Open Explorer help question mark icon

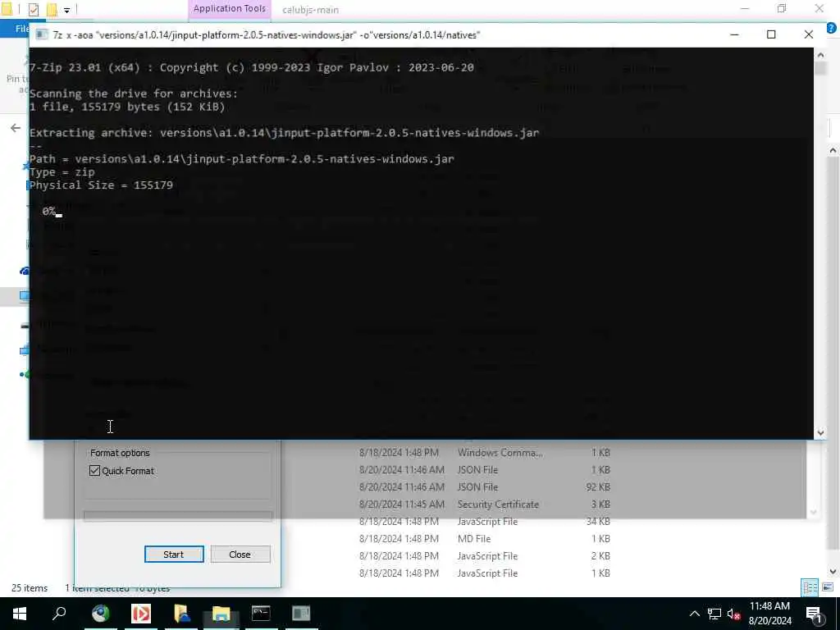point(831,28)
